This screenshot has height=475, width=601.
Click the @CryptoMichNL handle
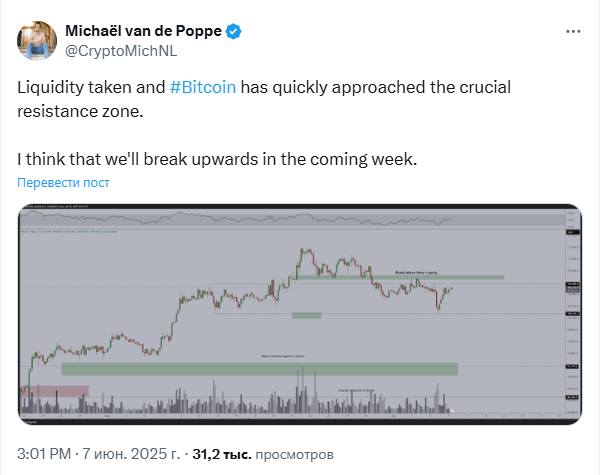pyautogui.click(x=121, y=51)
